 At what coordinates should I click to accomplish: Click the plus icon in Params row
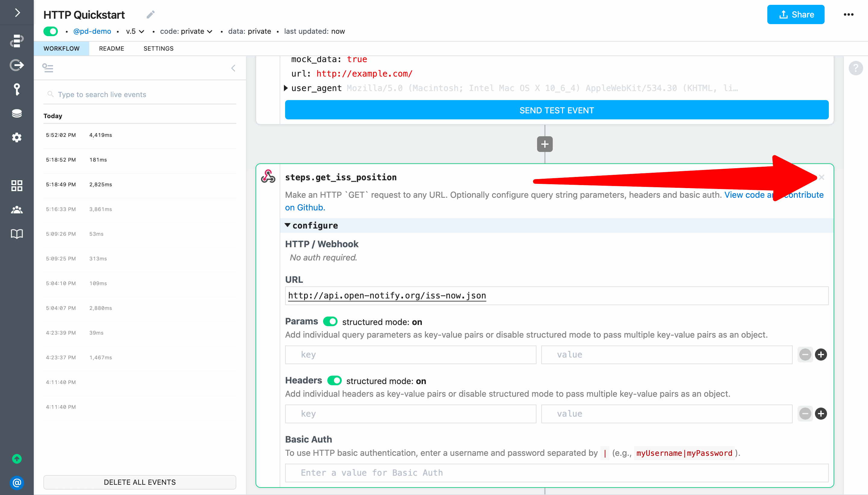tap(821, 355)
